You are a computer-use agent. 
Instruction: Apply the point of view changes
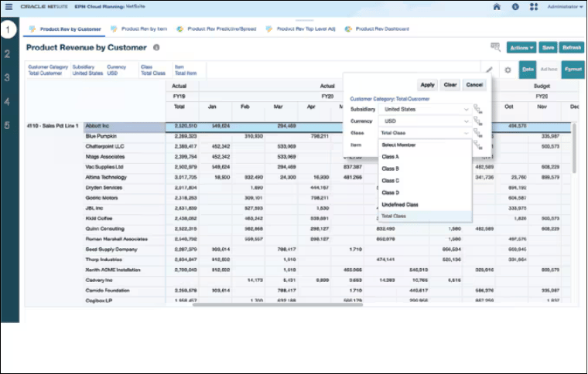428,85
